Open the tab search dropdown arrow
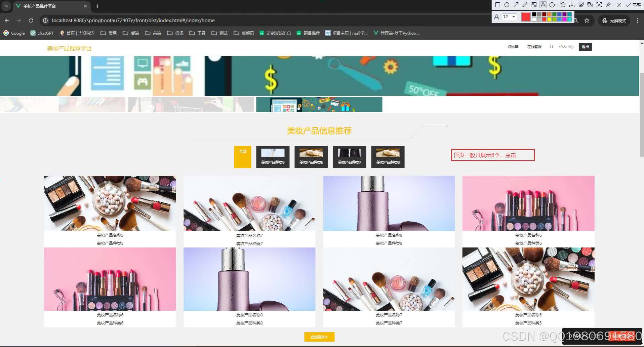The width and height of the screenshot is (644, 347). coord(6,6)
